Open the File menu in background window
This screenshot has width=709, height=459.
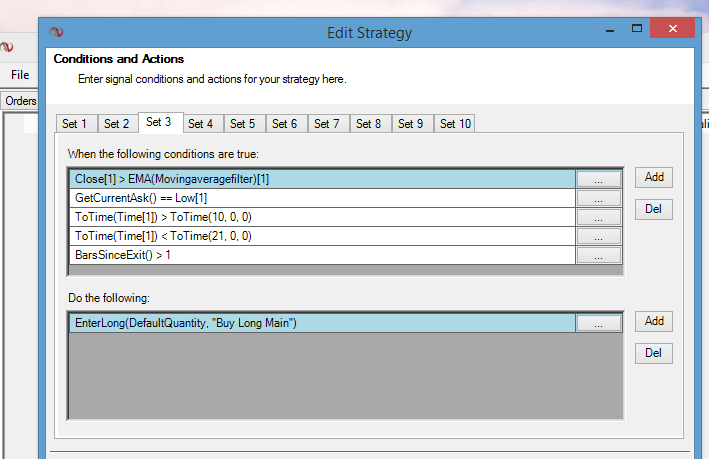point(20,75)
